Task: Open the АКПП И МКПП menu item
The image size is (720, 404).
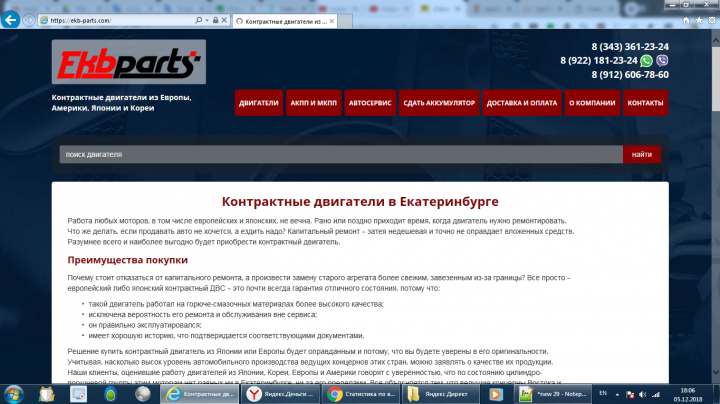Action: click(x=314, y=103)
